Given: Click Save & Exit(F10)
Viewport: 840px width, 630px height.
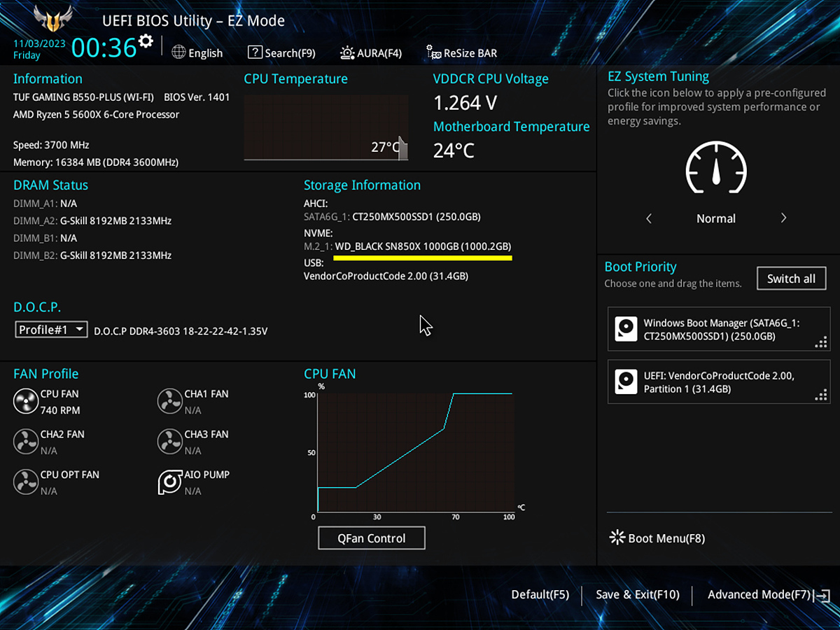Looking at the screenshot, I should [x=638, y=594].
